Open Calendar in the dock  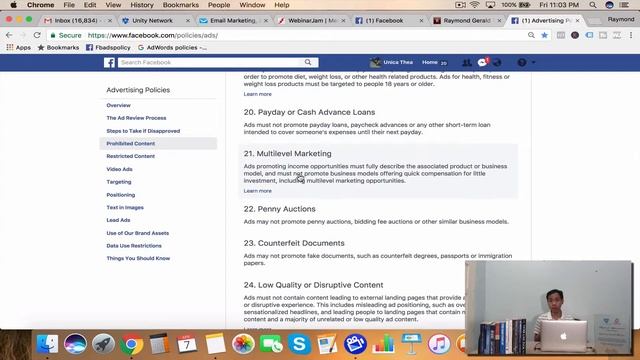tap(187, 344)
